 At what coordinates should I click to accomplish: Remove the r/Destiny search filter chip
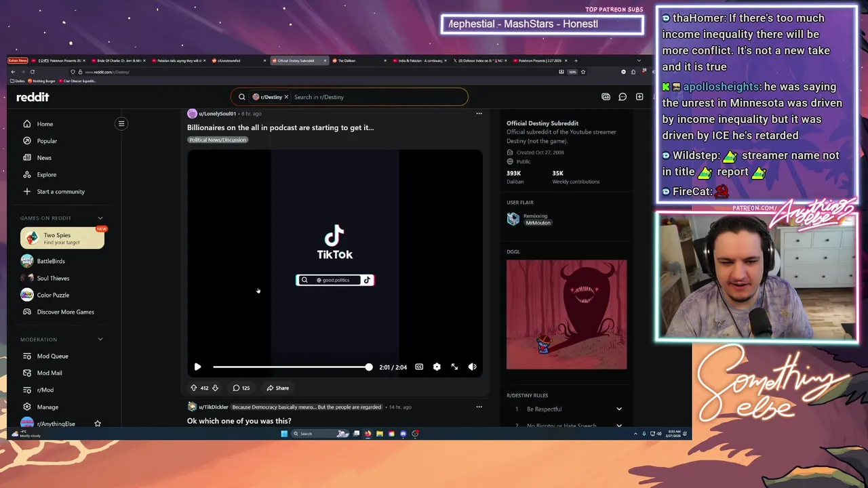click(286, 97)
